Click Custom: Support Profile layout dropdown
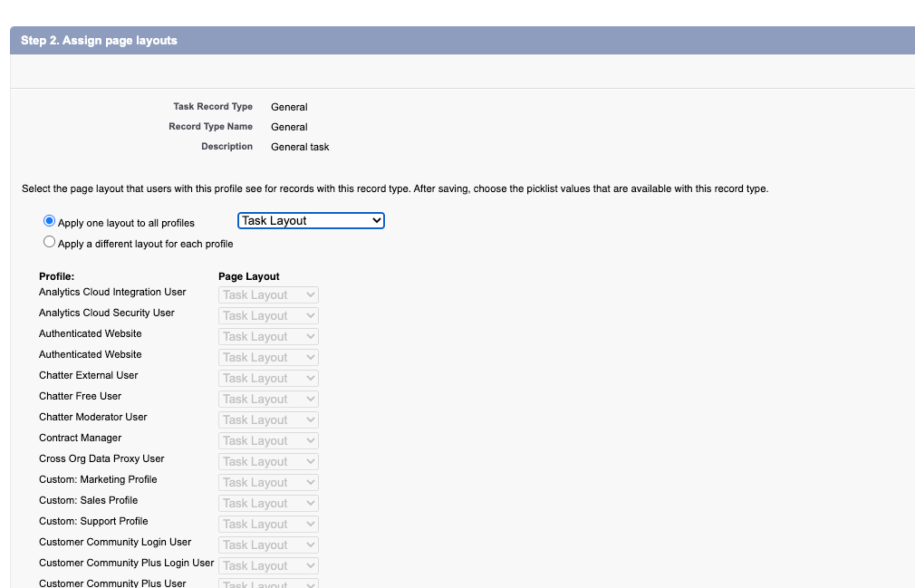 [x=268, y=525]
